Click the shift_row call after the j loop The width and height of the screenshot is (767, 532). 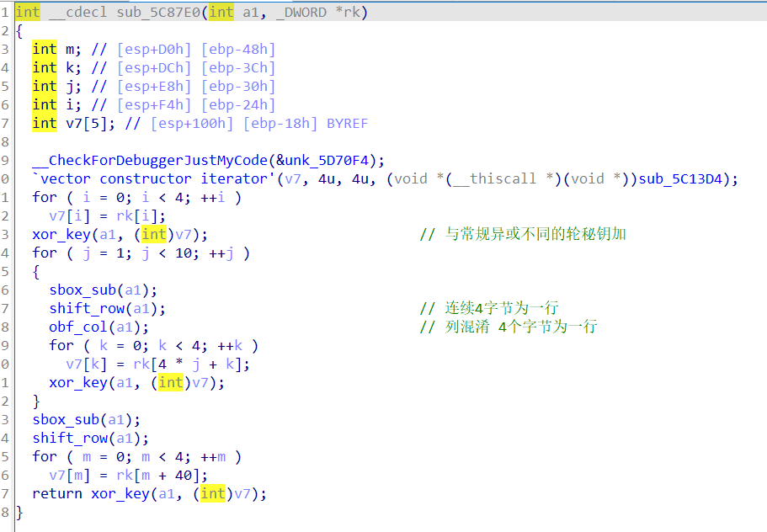pos(90,439)
